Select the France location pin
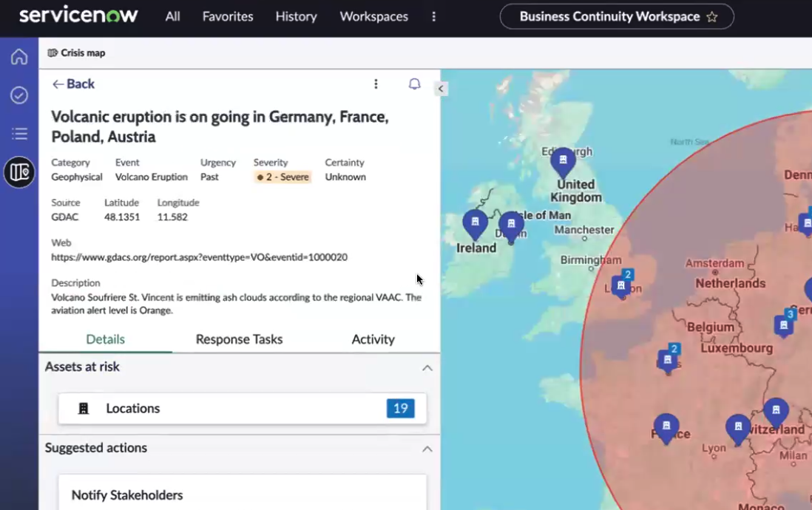The width and height of the screenshot is (812, 510). [x=666, y=428]
